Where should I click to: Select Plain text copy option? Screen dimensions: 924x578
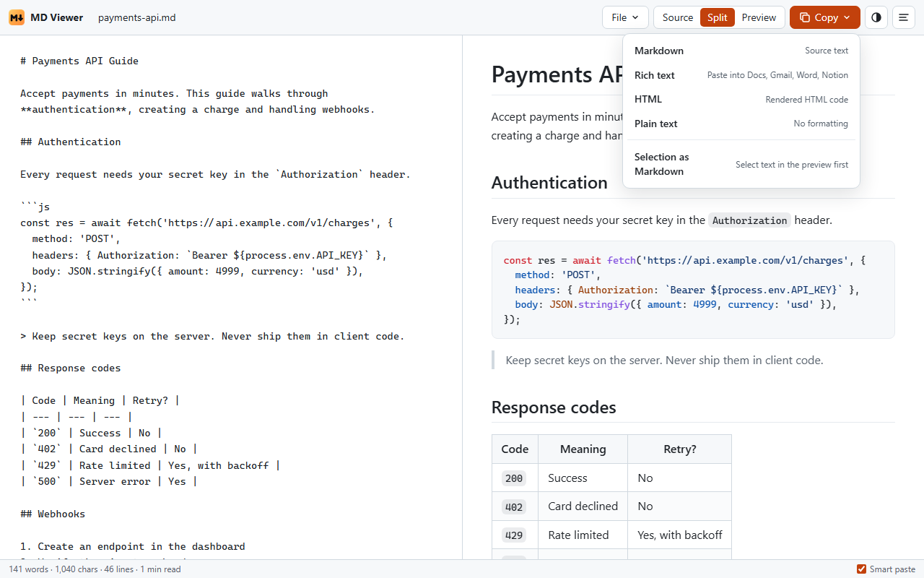(x=741, y=124)
